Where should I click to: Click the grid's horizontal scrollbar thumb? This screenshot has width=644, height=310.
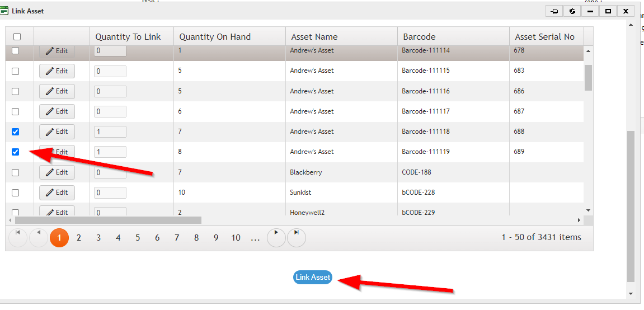108,220
